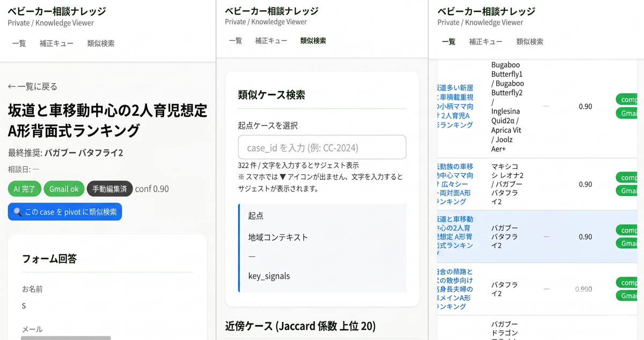Focus the case_id を入力 input field
The height and width of the screenshot is (340, 644).
pyautogui.click(x=322, y=147)
